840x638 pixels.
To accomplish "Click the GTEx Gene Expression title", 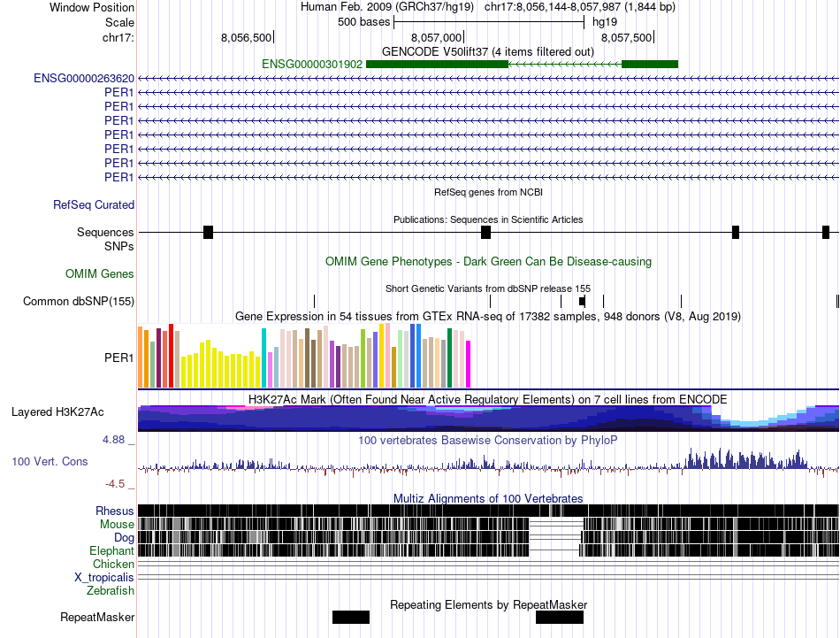I will [488, 316].
